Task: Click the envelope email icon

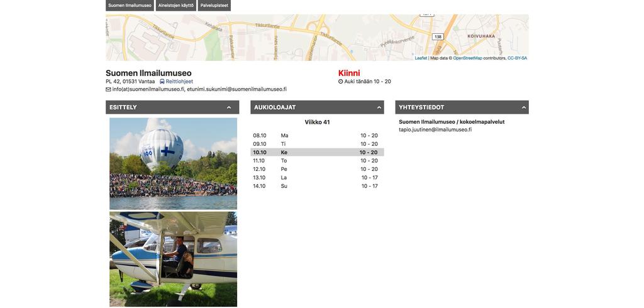Action: pos(108,89)
